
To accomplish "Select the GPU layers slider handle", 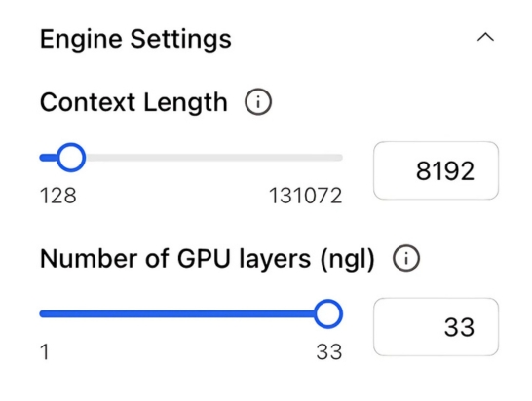I will click(x=327, y=313).
